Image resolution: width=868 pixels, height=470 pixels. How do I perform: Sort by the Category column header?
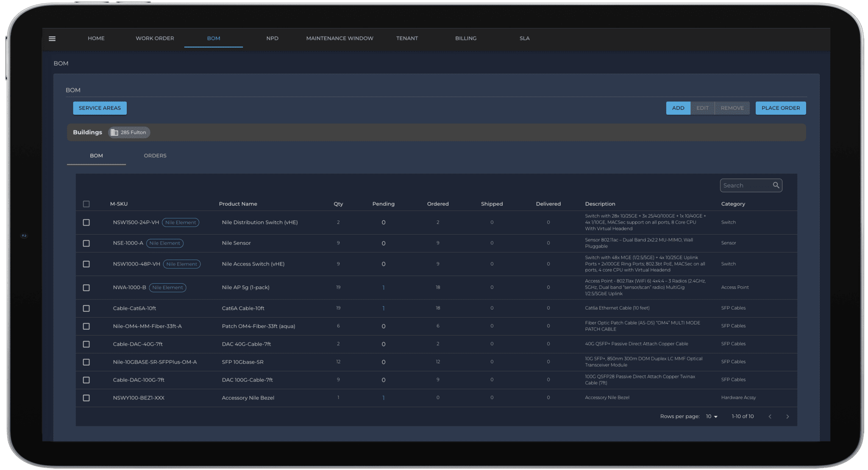[733, 204]
